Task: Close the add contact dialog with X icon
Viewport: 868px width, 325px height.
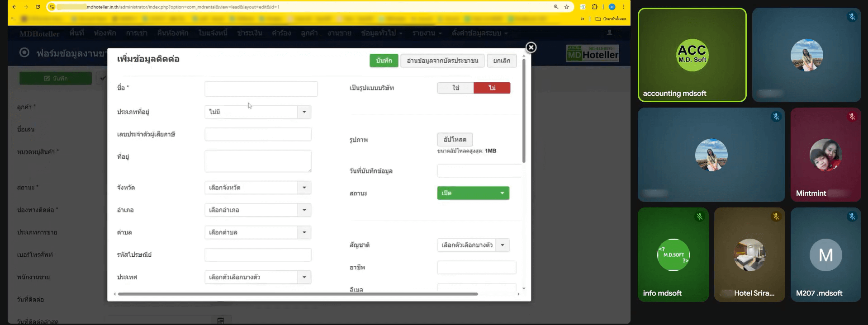Action: [x=531, y=47]
